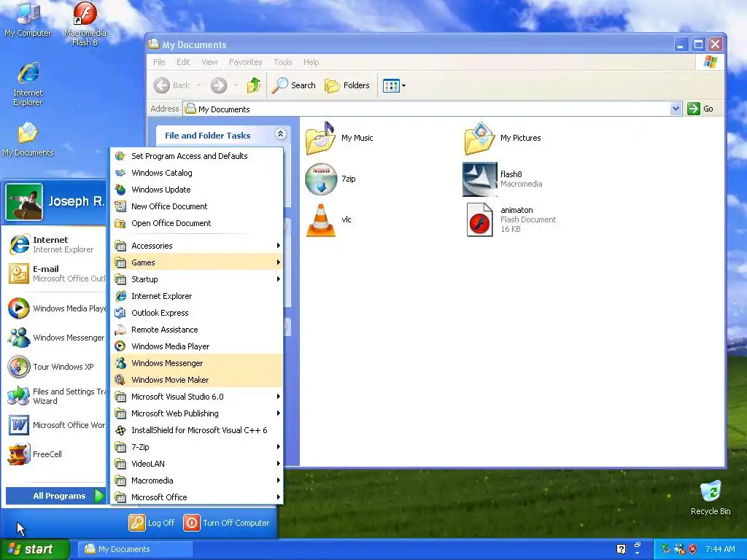
Task: Open My Computer desktop icon
Action: (x=28, y=19)
